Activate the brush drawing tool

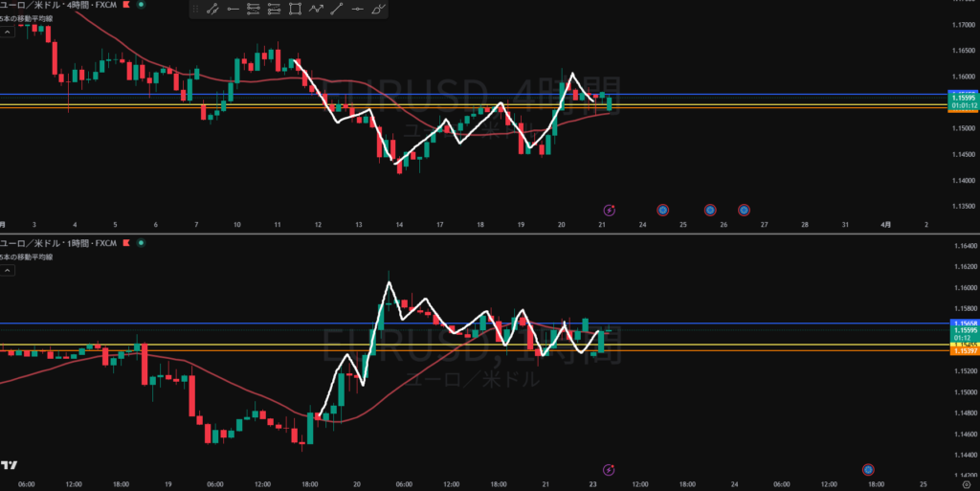pos(379,10)
